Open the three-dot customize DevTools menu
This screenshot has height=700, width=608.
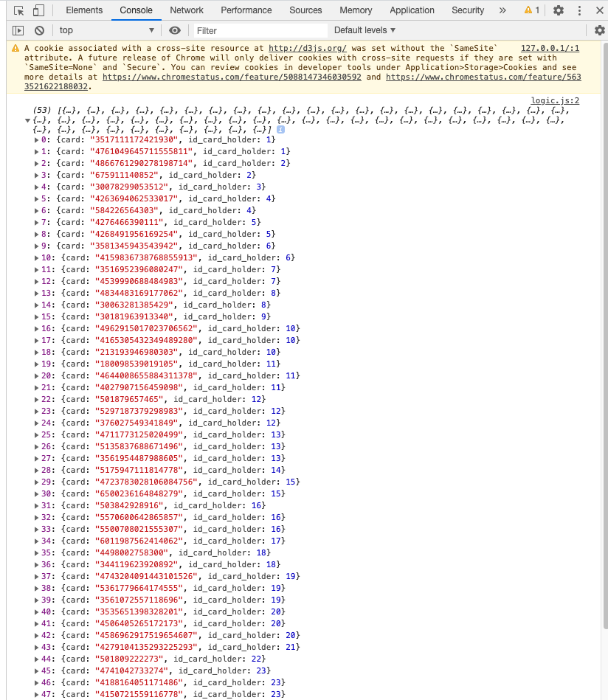(x=579, y=10)
